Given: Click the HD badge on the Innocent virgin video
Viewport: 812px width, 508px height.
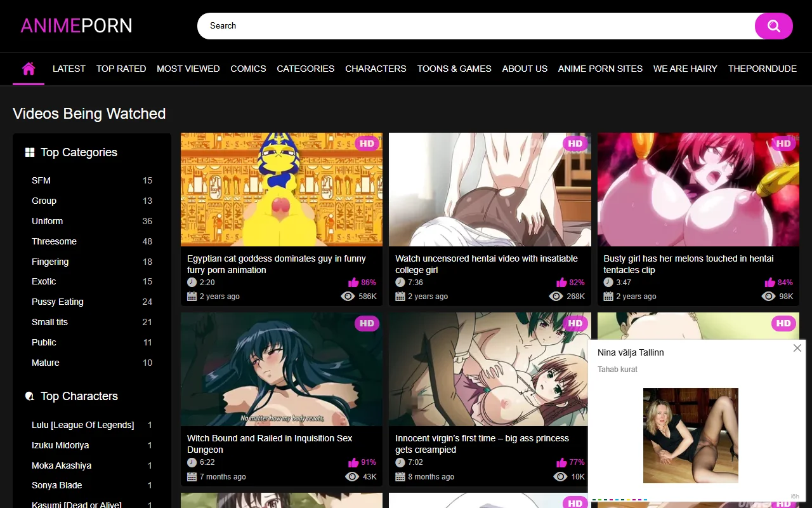Looking at the screenshot, I should pos(575,323).
